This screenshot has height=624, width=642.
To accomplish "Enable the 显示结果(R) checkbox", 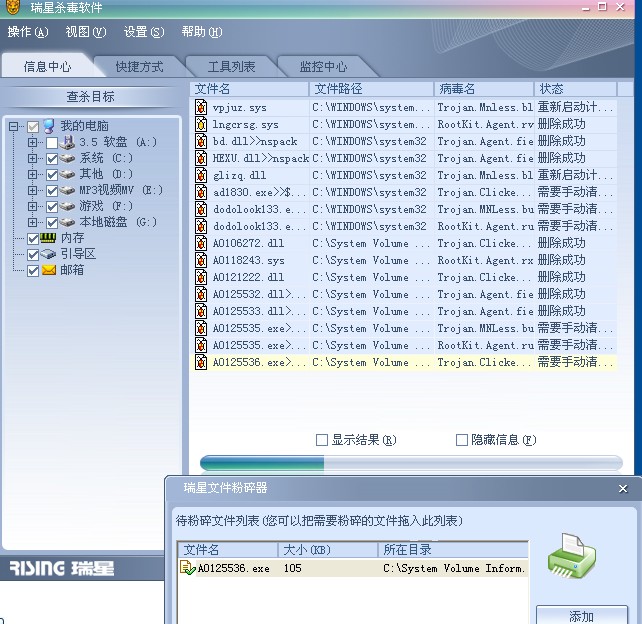I will pos(322,440).
